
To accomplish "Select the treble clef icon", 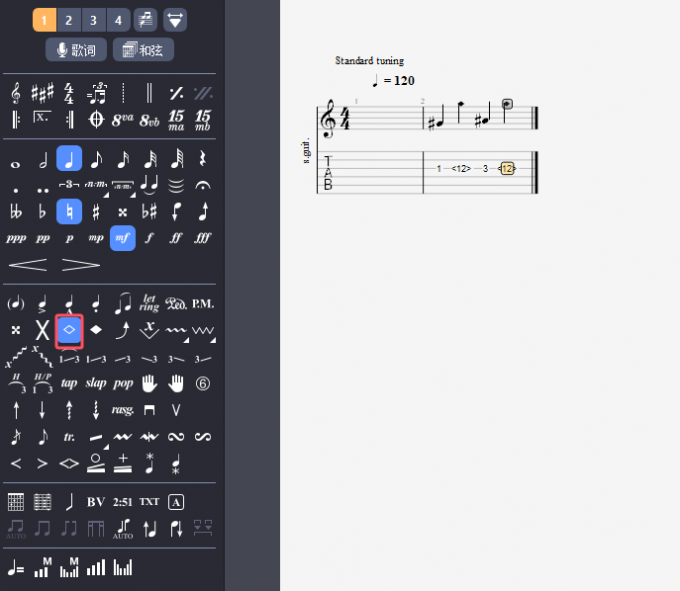I will pos(16,93).
